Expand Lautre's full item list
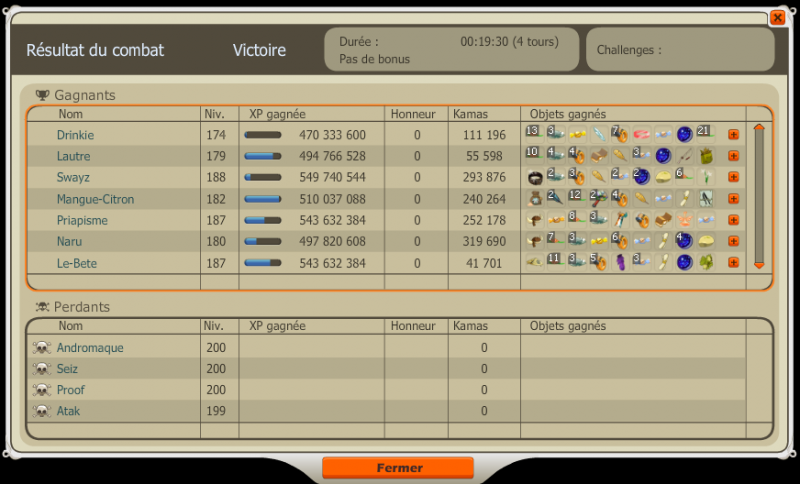The width and height of the screenshot is (800, 484). (734, 156)
